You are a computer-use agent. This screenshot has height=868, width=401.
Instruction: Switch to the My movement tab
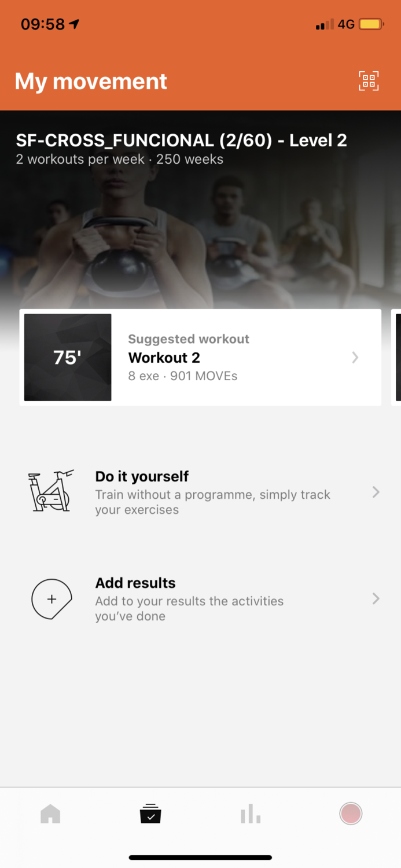(90, 81)
